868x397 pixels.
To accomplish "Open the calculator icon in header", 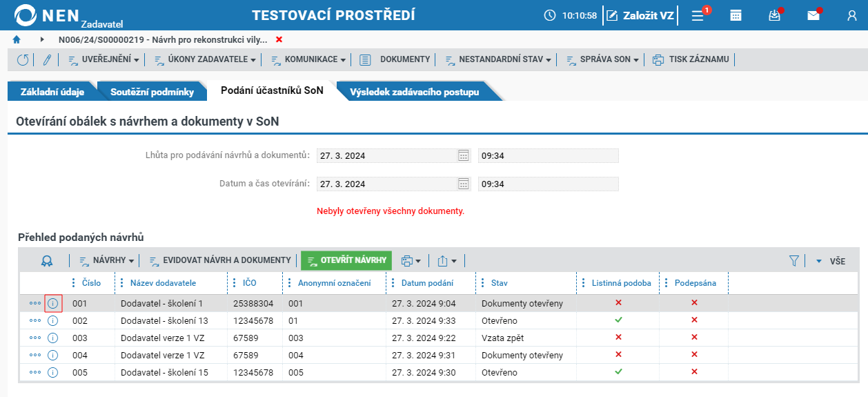I will (x=736, y=15).
